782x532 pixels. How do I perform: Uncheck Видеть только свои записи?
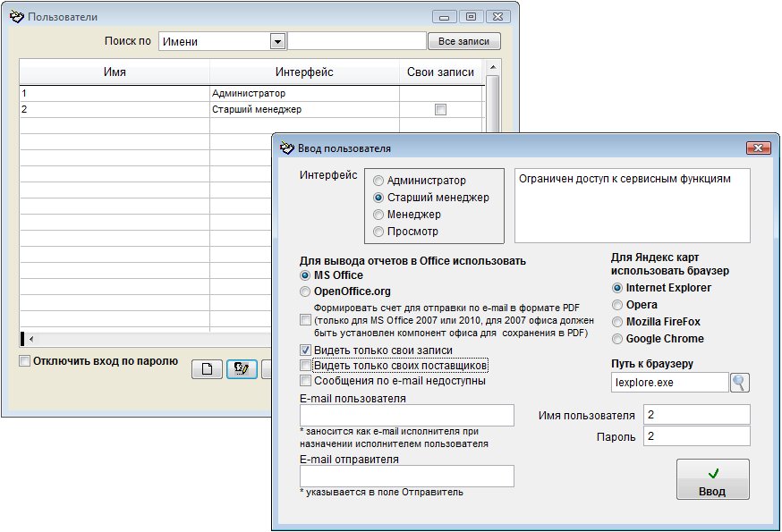click(305, 350)
